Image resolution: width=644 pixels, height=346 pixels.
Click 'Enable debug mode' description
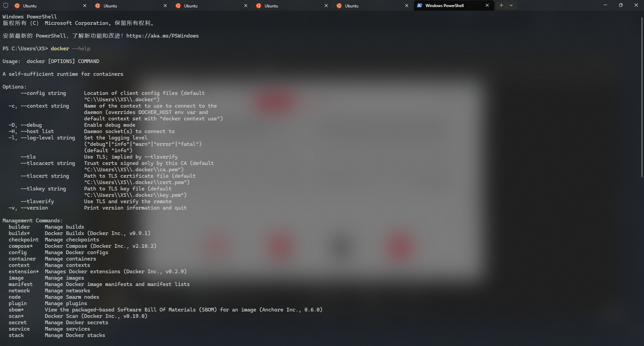point(110,125)
